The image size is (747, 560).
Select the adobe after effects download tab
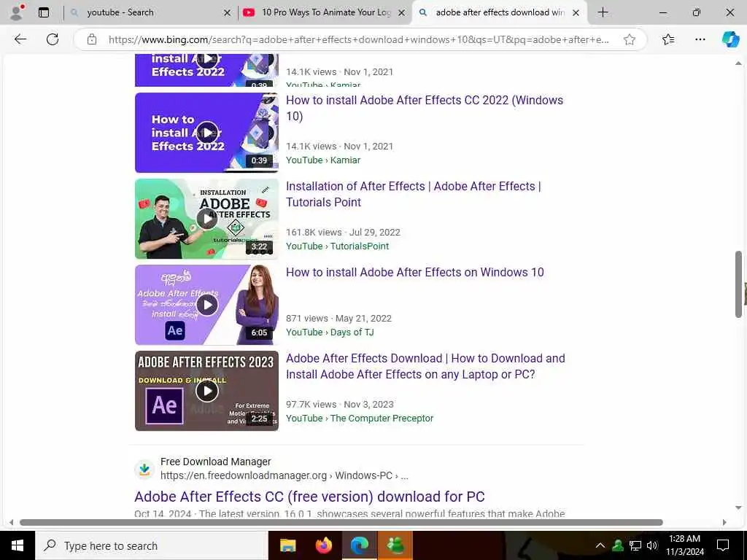[499, 12]
